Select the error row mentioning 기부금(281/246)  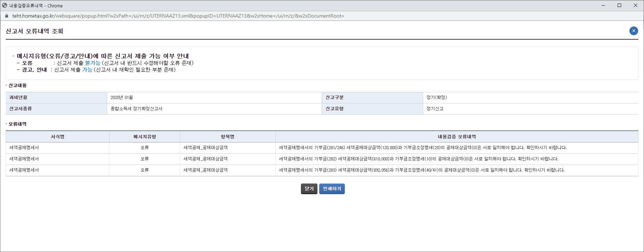pos(422,148)
